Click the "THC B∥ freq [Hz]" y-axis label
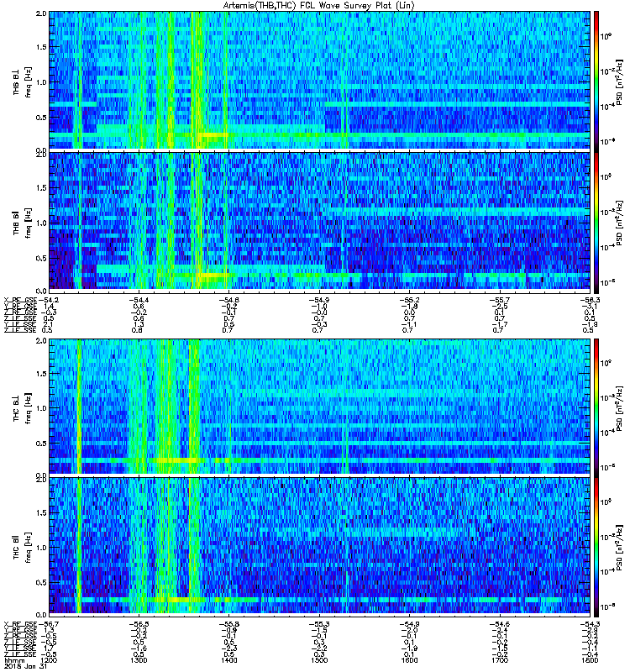Viewport: 630px width, 672px height. click(x=22, y=547)
